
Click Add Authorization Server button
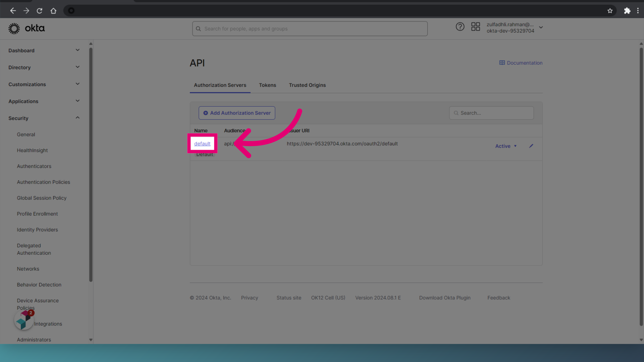237,113
